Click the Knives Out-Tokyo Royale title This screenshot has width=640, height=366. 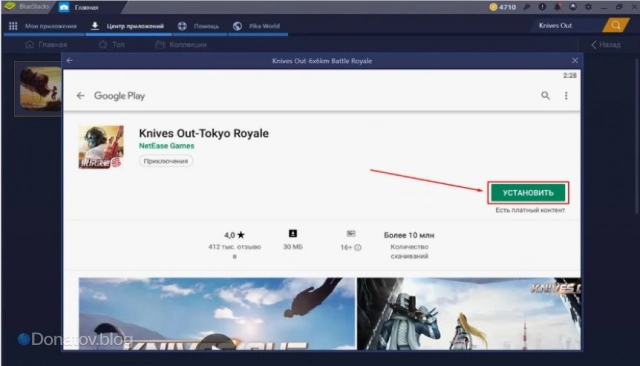click(204, 133)
